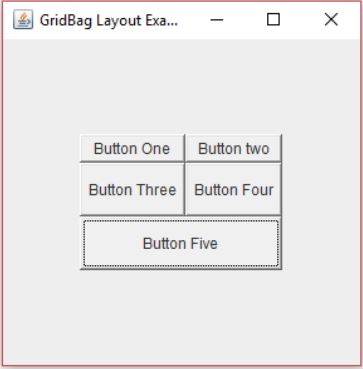This screenshot has width=363, height=369.
Task: Maximize the GridBag Layout Example window
Action: tap(273, 20)
